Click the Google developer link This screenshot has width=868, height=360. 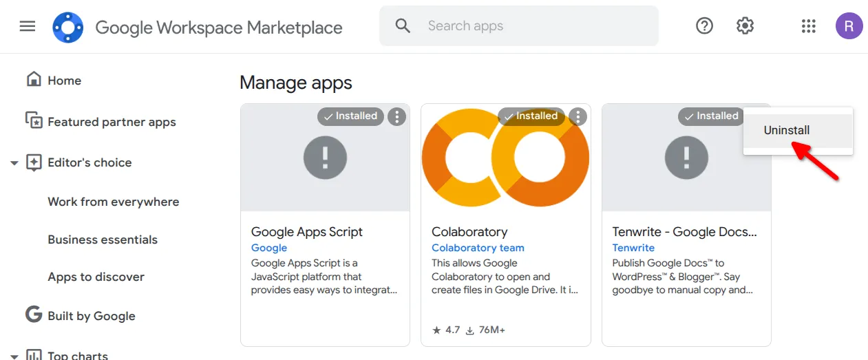pyautogui.click(x=269, y=248)
